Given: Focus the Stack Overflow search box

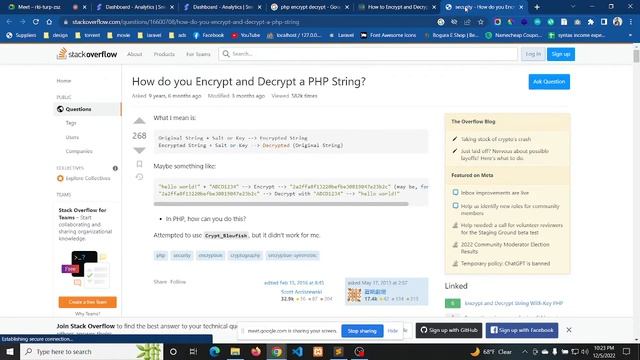Looking at the screenshot, I should coord(368,54).
